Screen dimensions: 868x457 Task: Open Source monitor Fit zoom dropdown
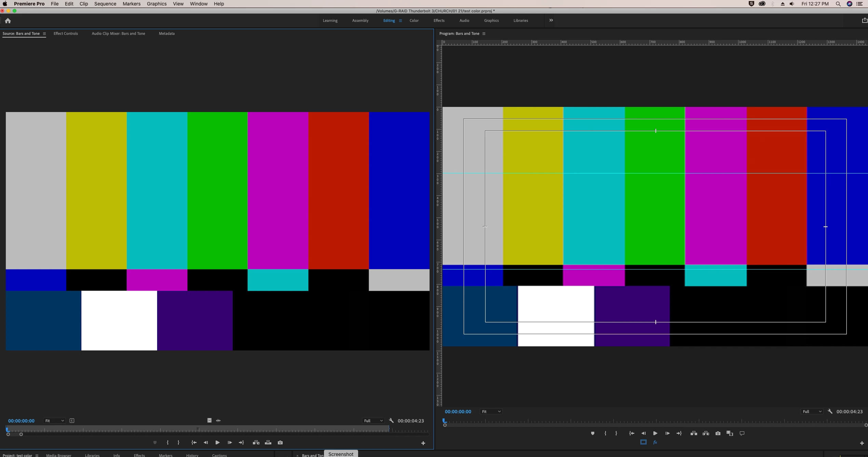(x=54, y=420)
